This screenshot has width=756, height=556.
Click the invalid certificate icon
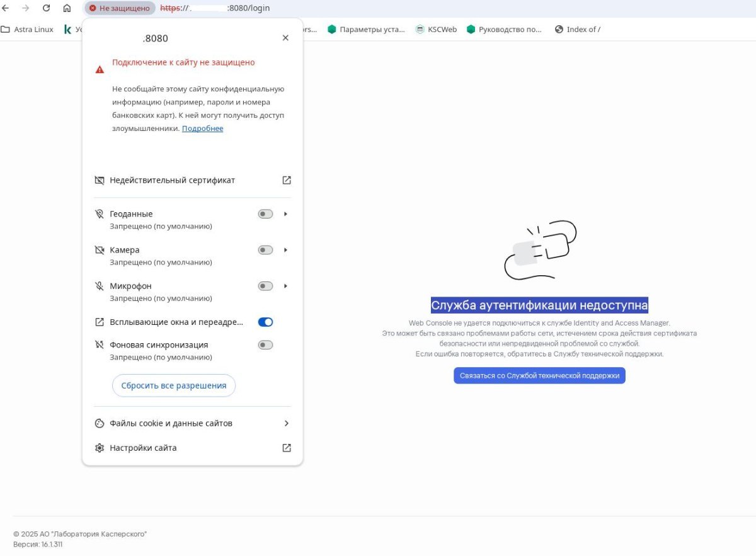click(99, 180)
